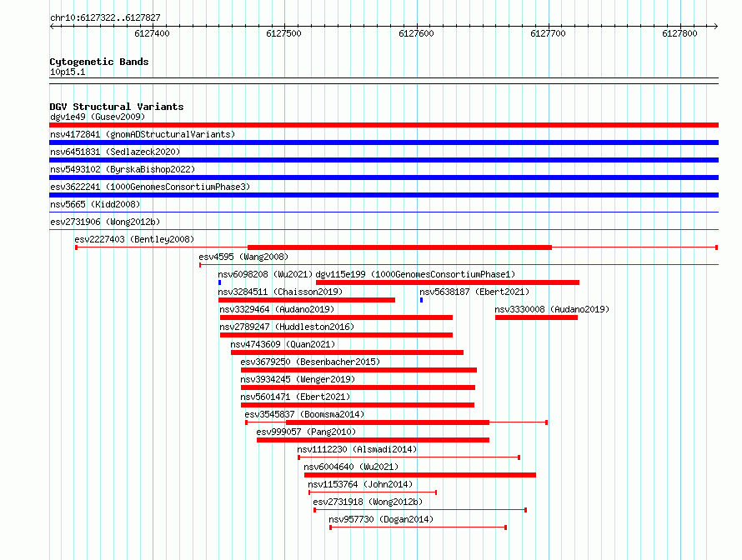Open nsv3934245 (Wenger2019) label
Viewport: 742px width, 560px height.
[x=298, y=379]
